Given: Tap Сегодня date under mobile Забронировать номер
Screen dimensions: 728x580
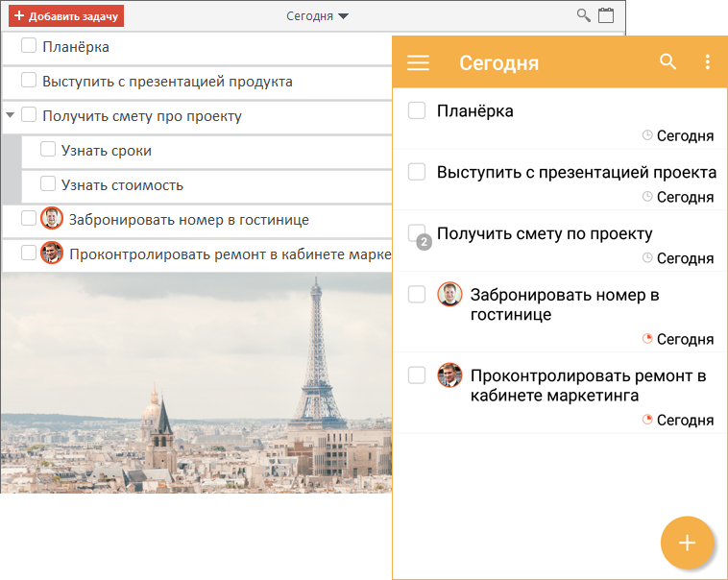Looking at the screenshot, I should pos(685,339).
